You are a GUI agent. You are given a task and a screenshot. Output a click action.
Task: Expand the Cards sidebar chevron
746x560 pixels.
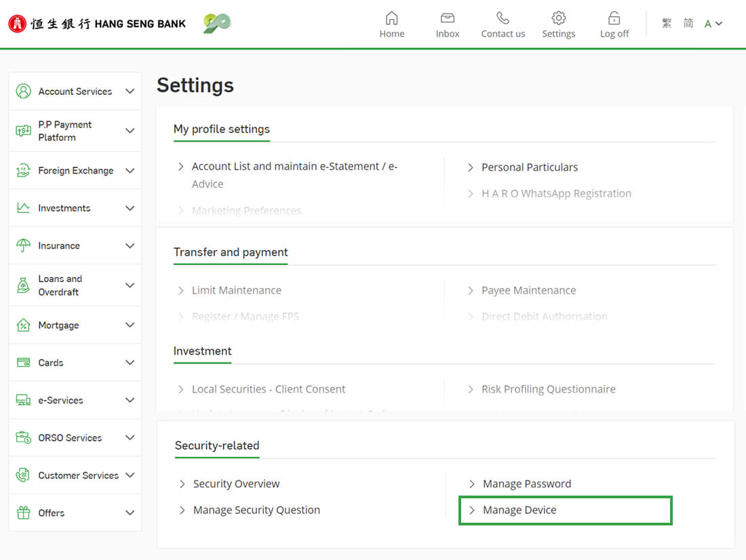coord(130,363)
